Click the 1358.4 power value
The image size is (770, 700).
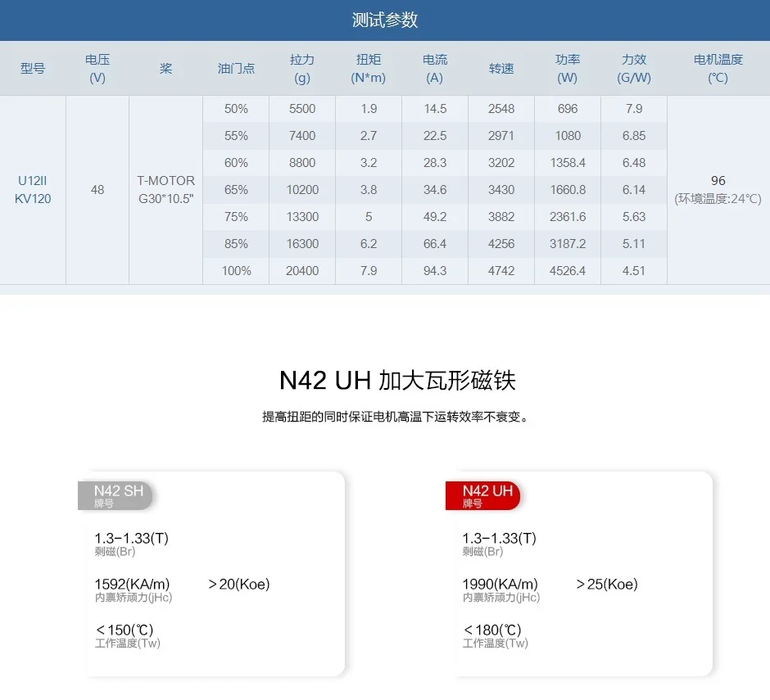coord(568,162)
